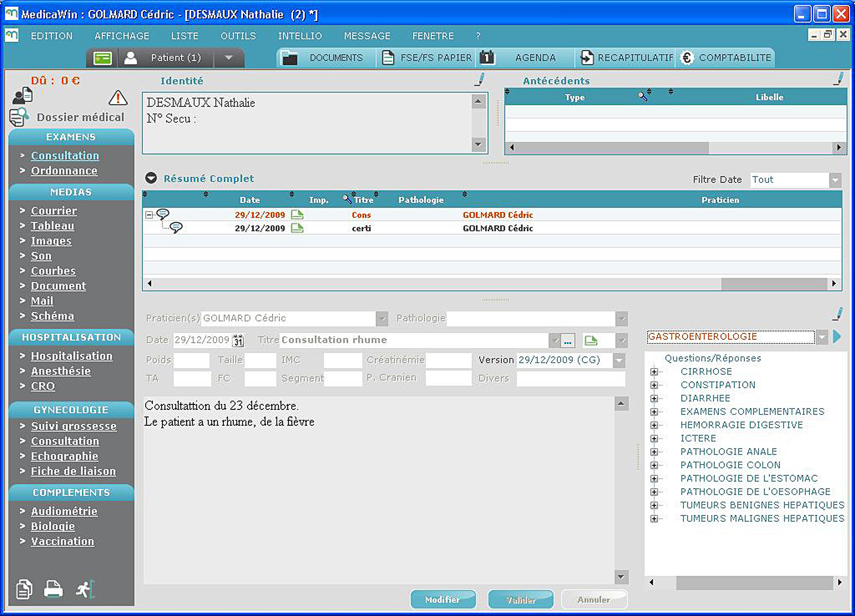Expand the CIRRHOSE tree node
Image resolution: width=855 pixels, height=616 pixels.
click(654, 371)
